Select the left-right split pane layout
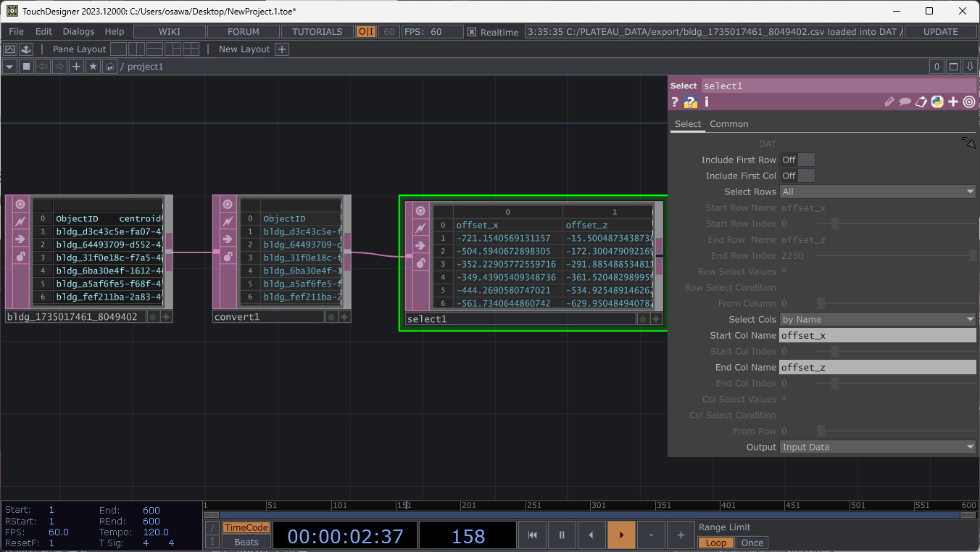Screen dimensions: 980x552 click(x=137, y=49)
